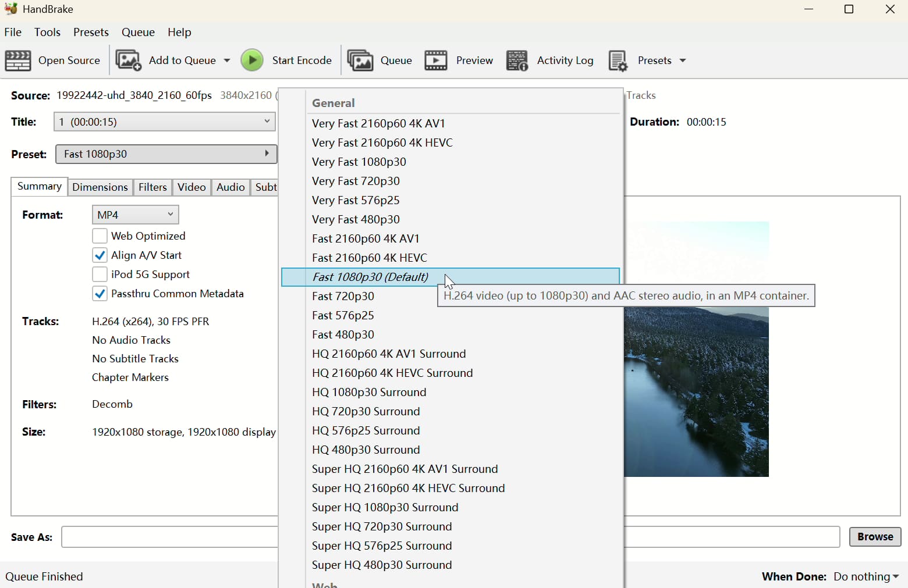Disable Align A/V Start
Viewport: 908px width, 588px height.
click(100, 255)
